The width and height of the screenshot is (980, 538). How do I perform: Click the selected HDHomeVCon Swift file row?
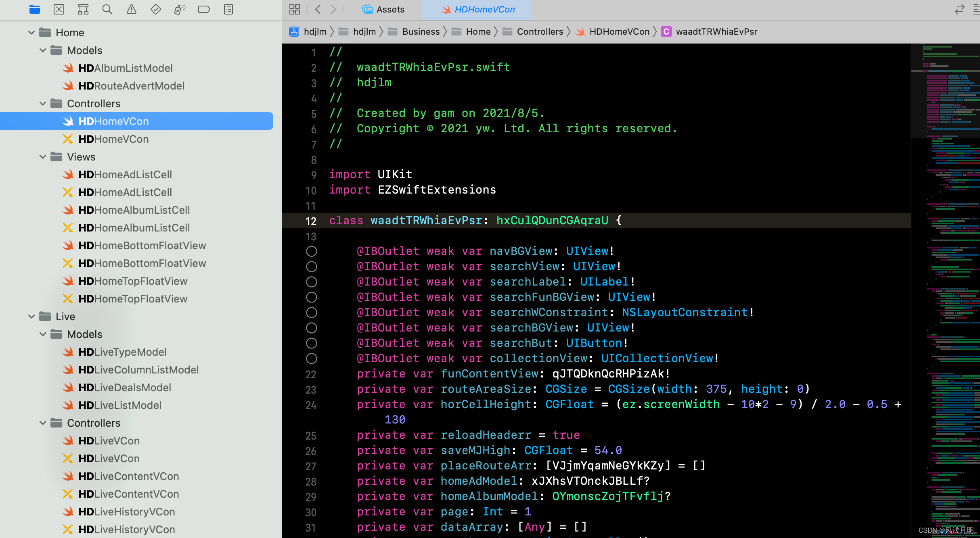coord(136,121)
